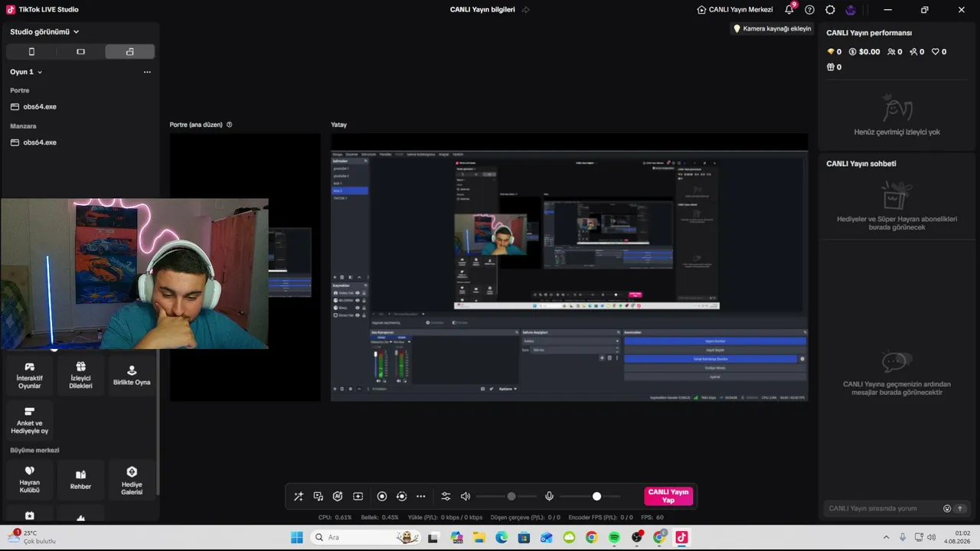The height and width of the screenshot is (551, 980).
Task: Click the diamonds count in performance panel
Action: 834,52
